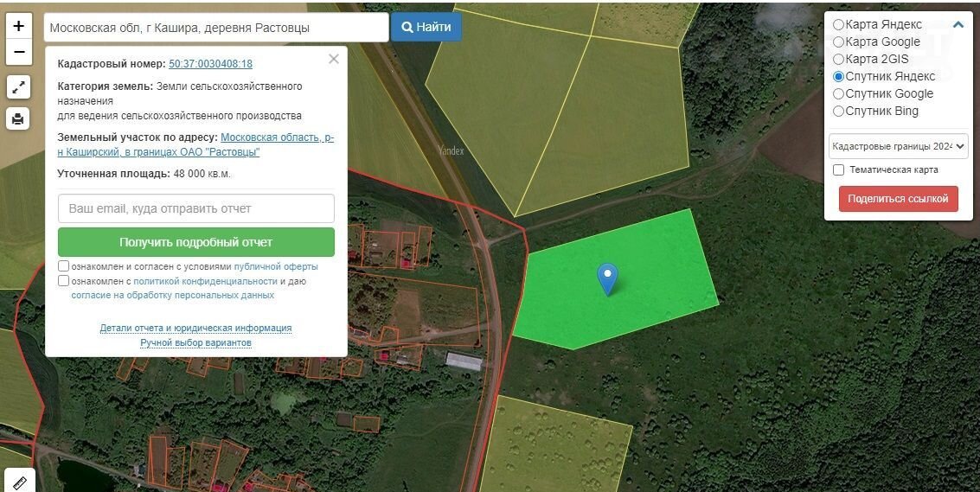Screen dimensions: 980x492
Task: Close the cadastral info popup
Action: (334, 60)
